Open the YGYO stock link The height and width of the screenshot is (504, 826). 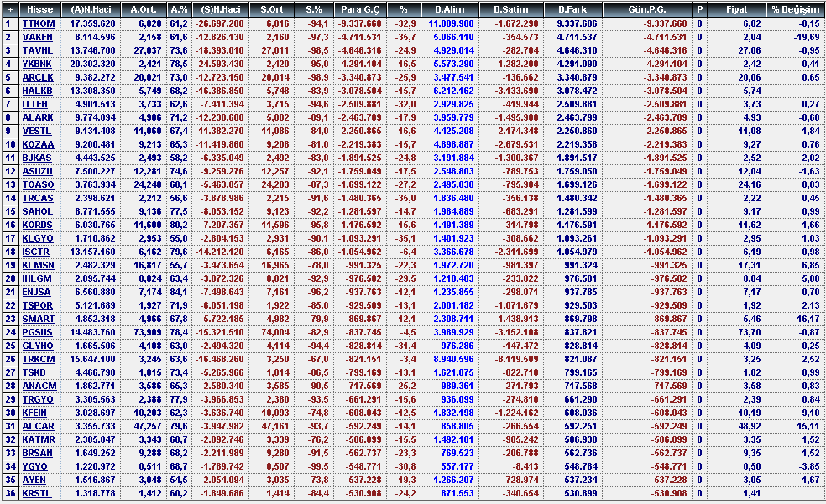click(34, 466)
